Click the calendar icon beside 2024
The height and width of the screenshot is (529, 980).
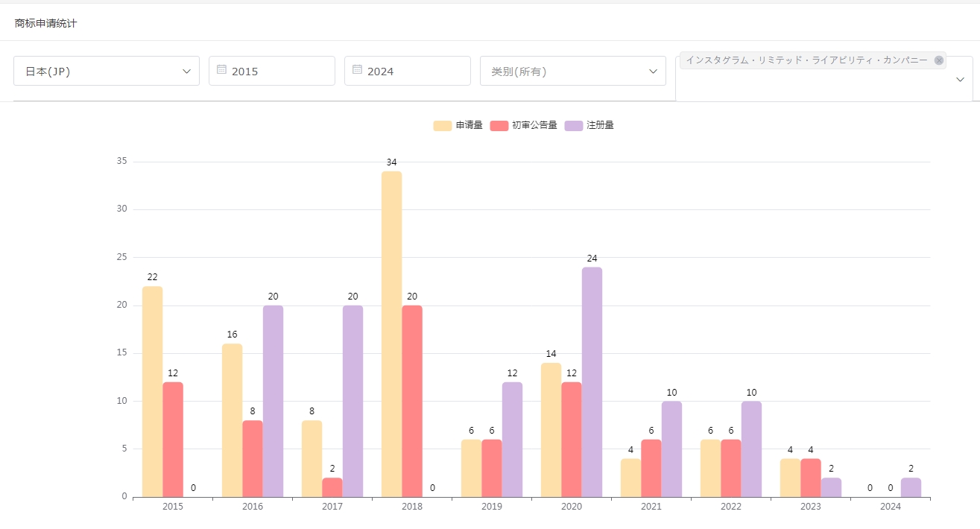357,69
